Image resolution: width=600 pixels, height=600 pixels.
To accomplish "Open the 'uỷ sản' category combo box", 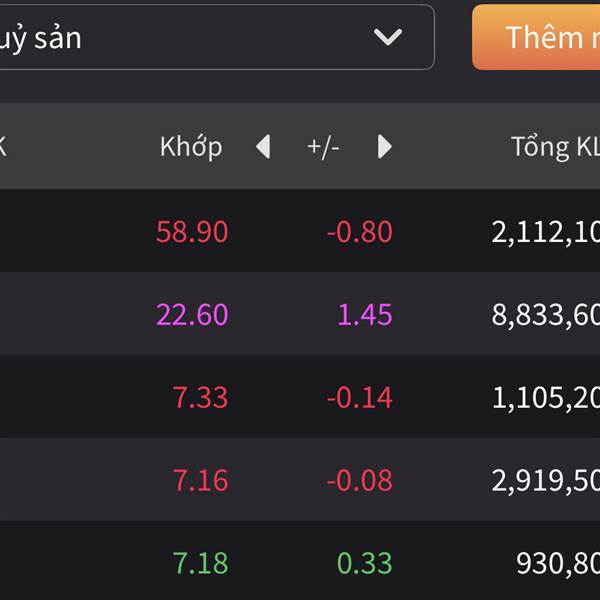I will tap(200, 38).
